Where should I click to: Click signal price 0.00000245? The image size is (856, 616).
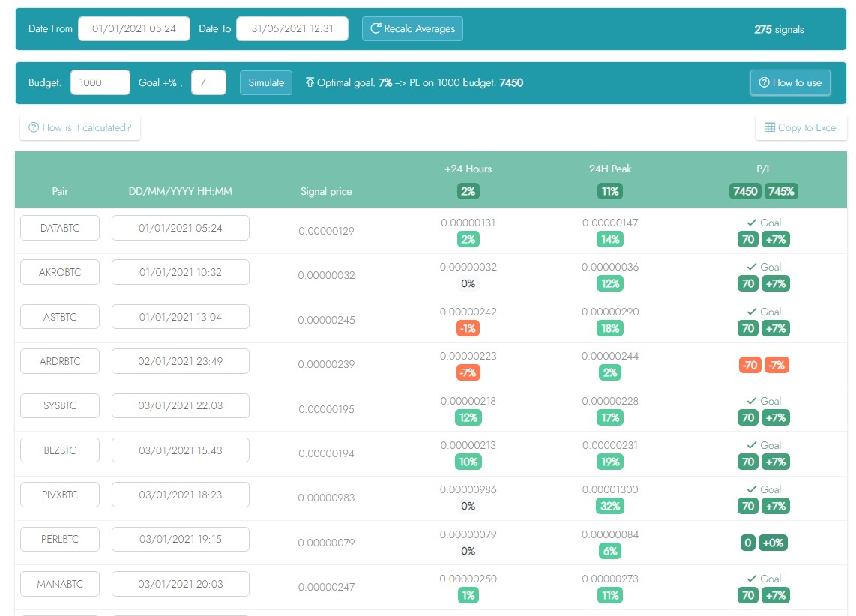click(327, 320)
